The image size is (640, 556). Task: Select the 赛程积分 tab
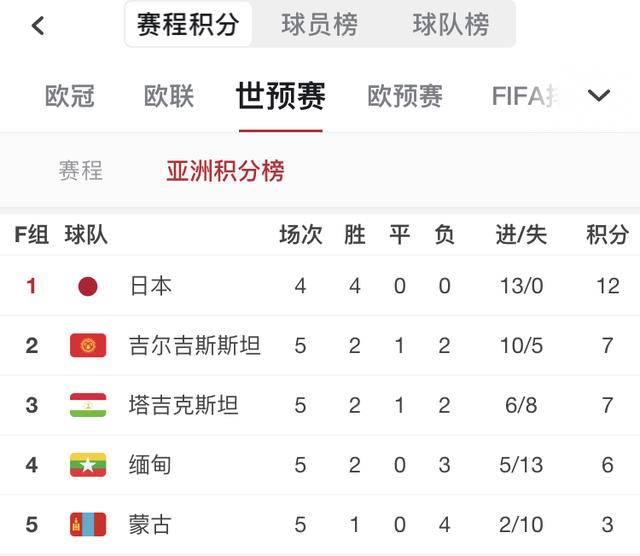(x=188, y=24)
